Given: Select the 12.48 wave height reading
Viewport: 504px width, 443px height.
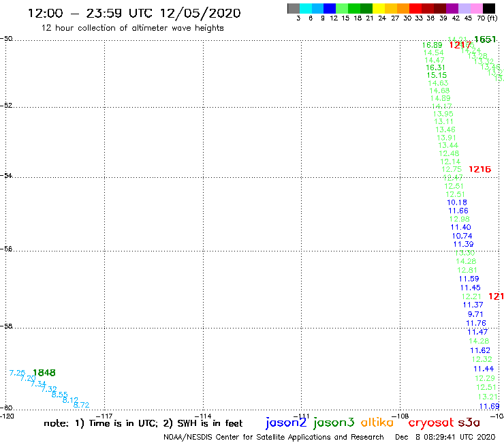Looking at the screenshot, I should click(x=449, y=154).
